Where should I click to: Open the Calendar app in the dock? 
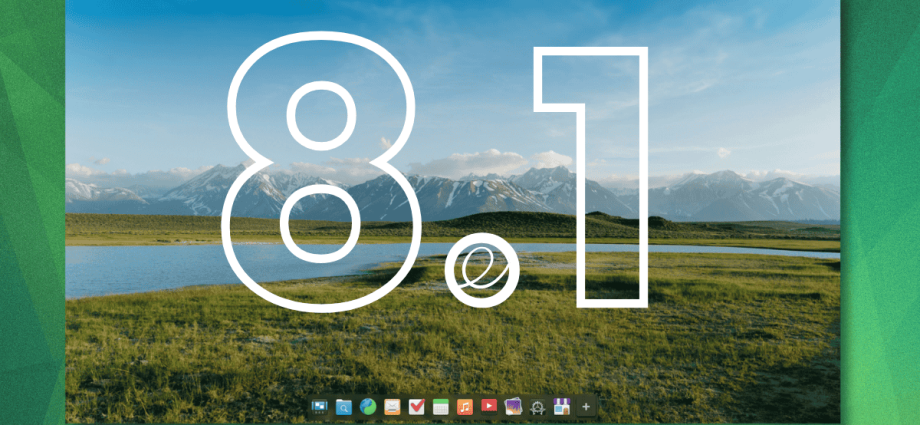(x=441, y=406)
